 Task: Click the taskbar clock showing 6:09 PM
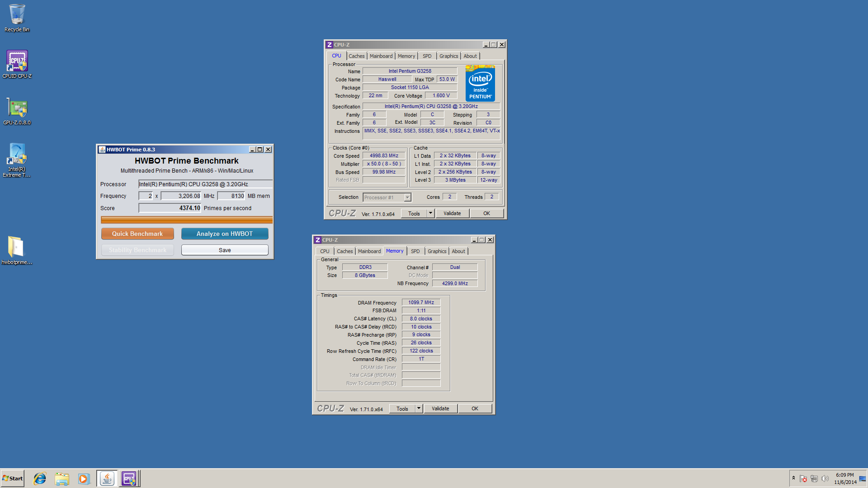tap(845, 479)
